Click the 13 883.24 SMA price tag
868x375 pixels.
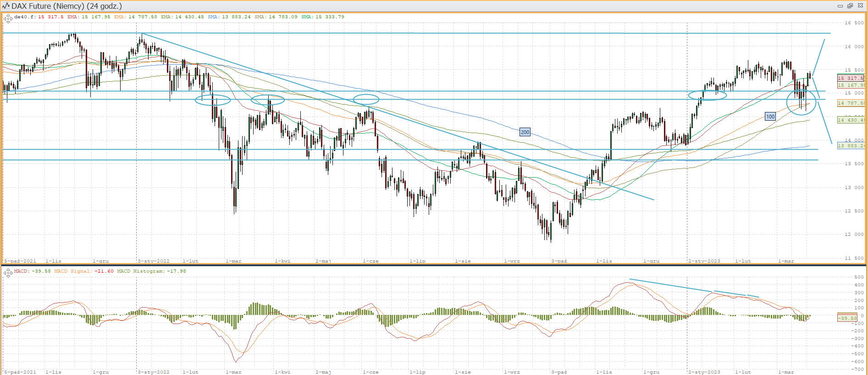851,146
